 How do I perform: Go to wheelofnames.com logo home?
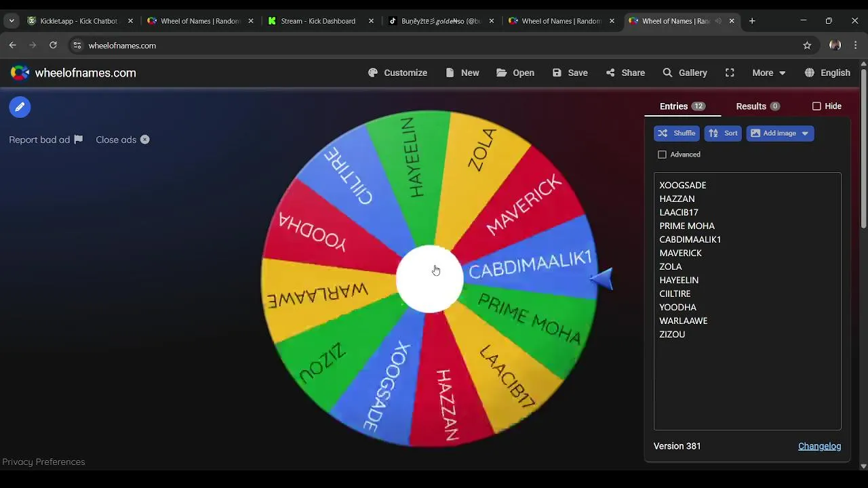tap(73, 73)
